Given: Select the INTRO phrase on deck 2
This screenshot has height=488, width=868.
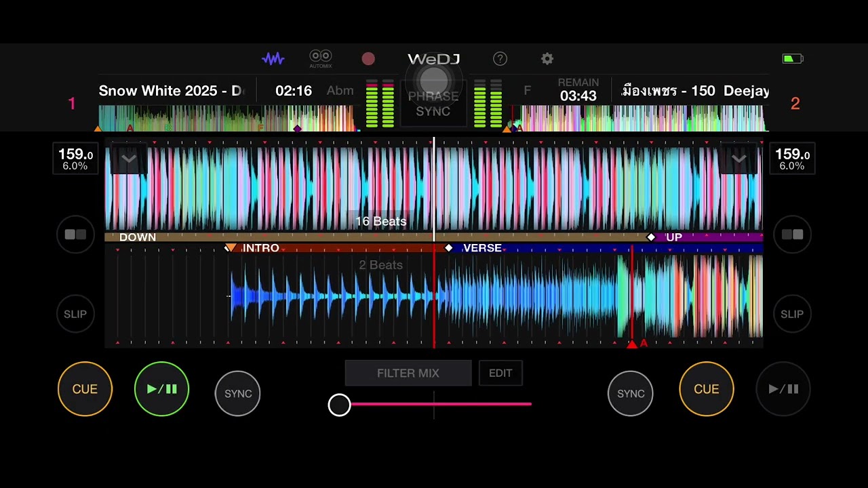Looking at the screenshot, I should click(261, 248).
